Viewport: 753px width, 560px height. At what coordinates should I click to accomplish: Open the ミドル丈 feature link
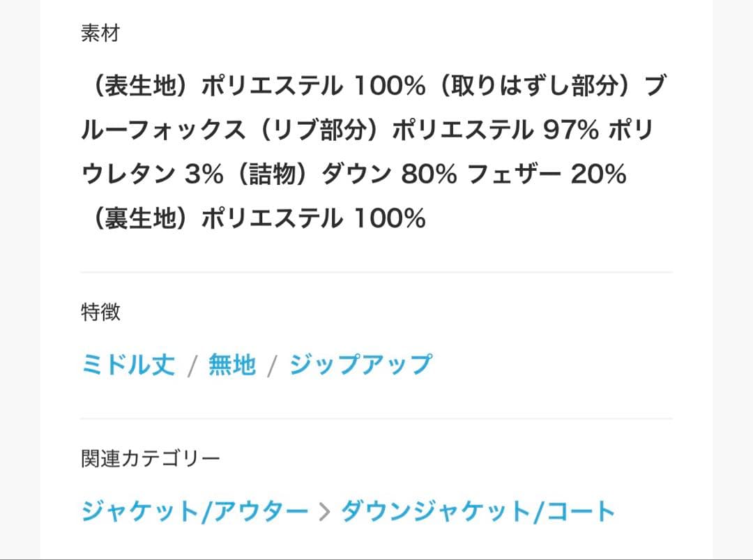[128, 365]
